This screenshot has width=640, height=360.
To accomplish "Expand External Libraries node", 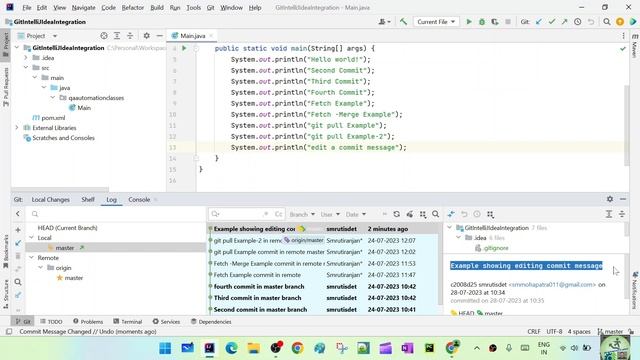I will (17, 128).
